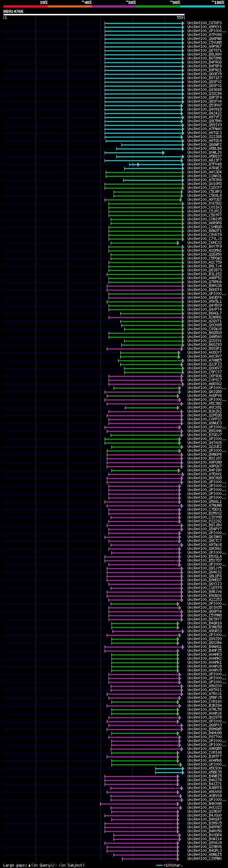Select the UniRef100_A7ANE5 label

[x=204, y=361]
